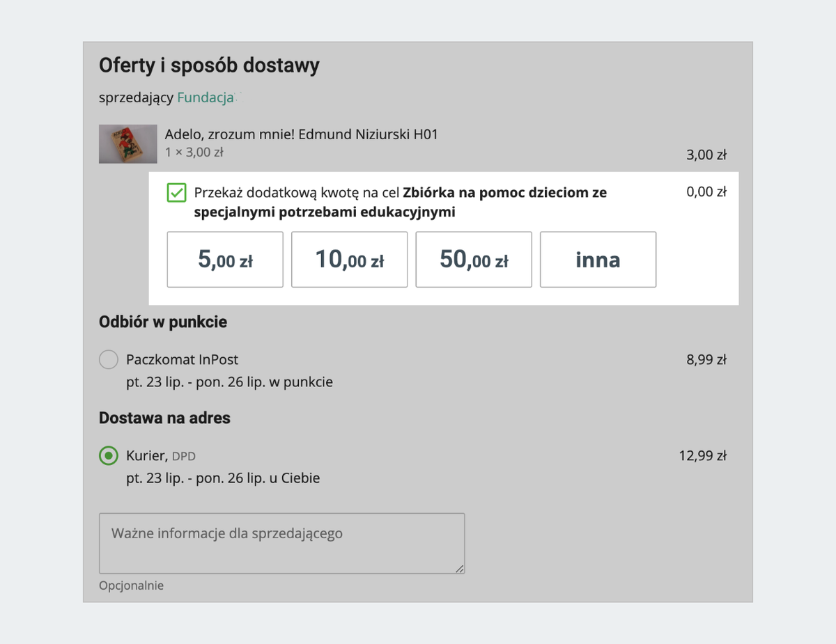The height and width of the screenshot is (644, 836).
Task: Click the text area resize handle
Action: 459,569
